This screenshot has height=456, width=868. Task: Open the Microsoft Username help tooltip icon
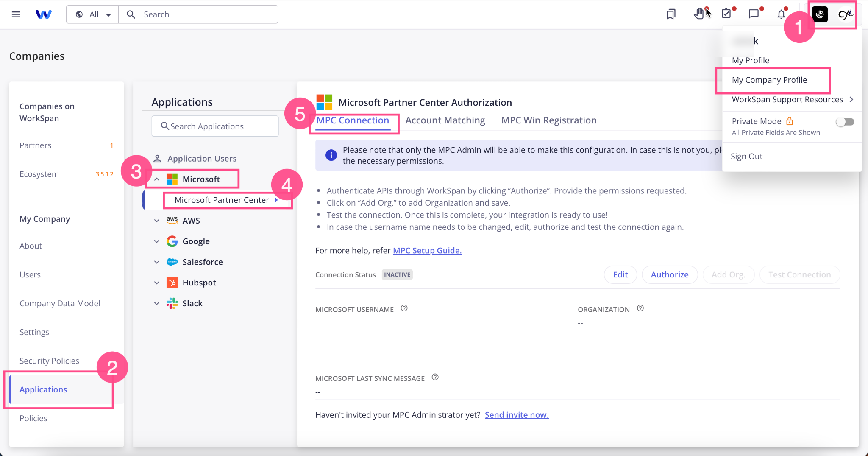tap(404, 308)
